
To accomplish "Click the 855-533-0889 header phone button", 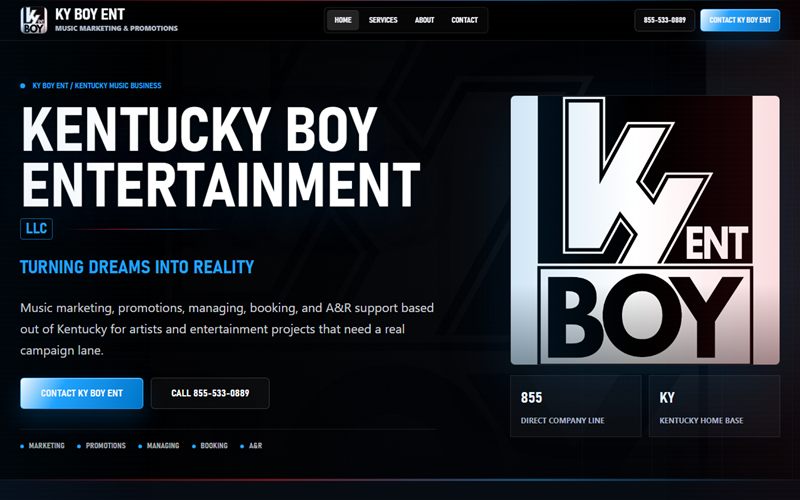I will point(664,20).
